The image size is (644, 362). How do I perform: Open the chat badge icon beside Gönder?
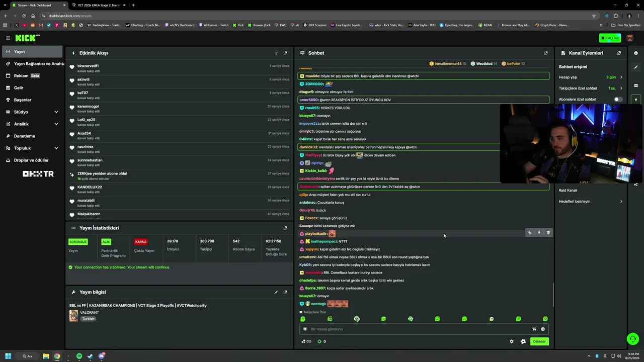click(x=523, y=341)
